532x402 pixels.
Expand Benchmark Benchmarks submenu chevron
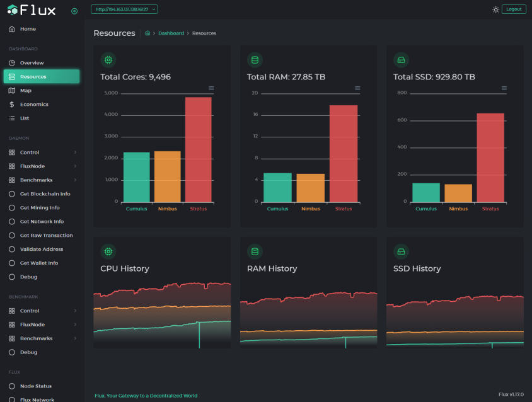coord(75,338)
